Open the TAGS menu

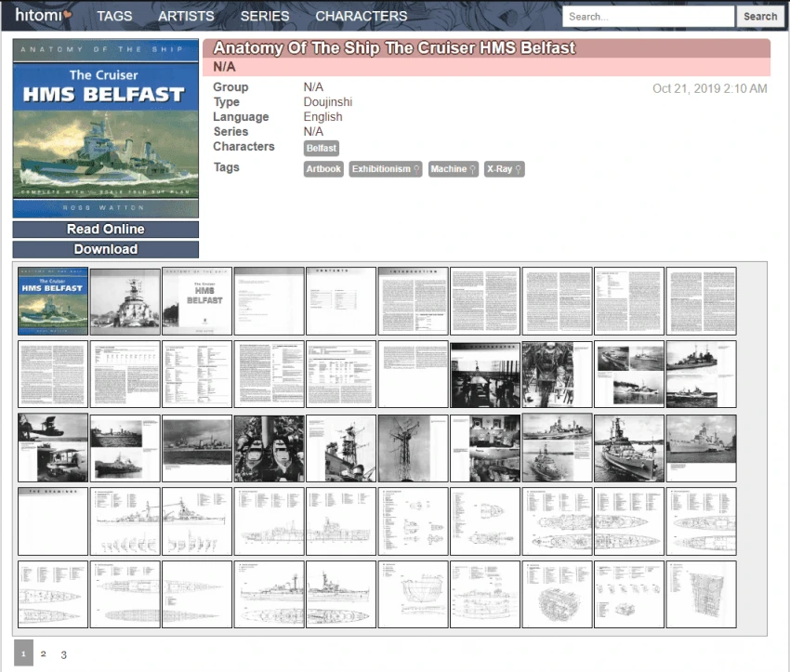[114, 16]
